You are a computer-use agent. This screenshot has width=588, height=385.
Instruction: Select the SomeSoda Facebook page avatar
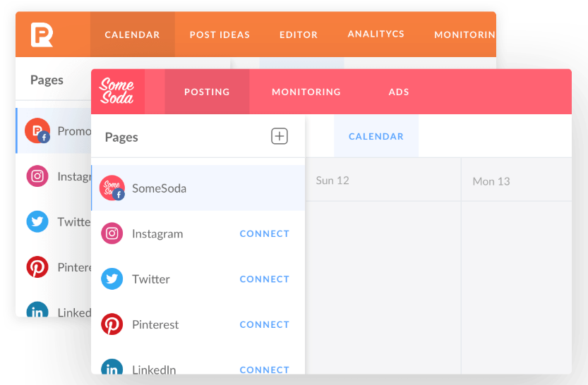coord(112,188)
